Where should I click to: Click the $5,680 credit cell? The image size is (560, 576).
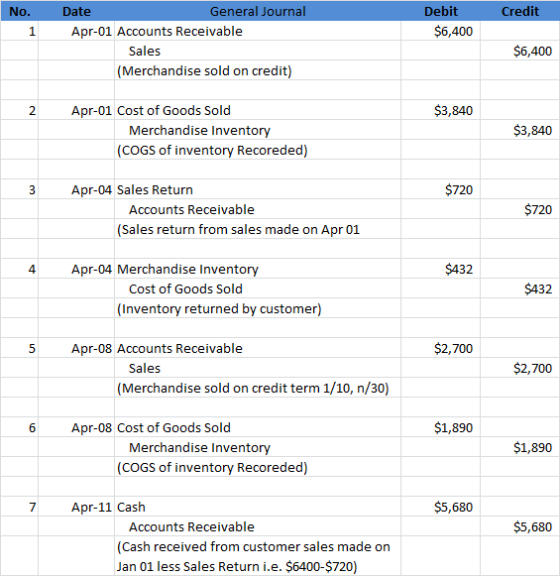tap(520, 527)
